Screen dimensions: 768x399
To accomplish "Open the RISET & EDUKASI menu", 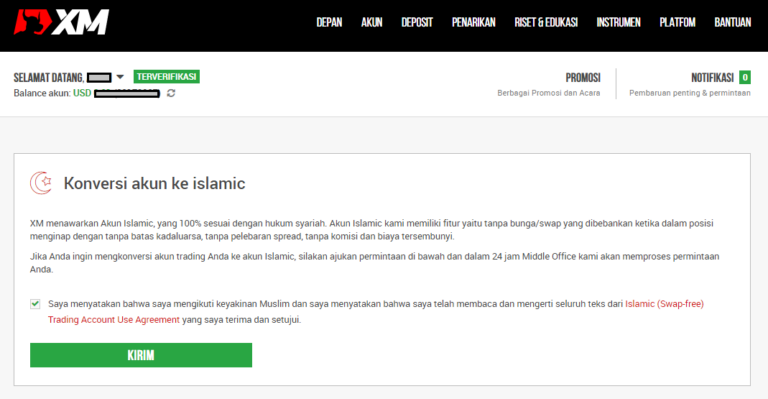I will pos(546,23).
